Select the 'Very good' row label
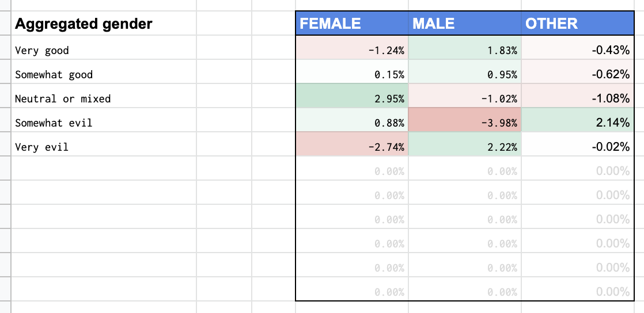This screenshot has height=313, width=644. pyautogui.click(x=42, y=50)
